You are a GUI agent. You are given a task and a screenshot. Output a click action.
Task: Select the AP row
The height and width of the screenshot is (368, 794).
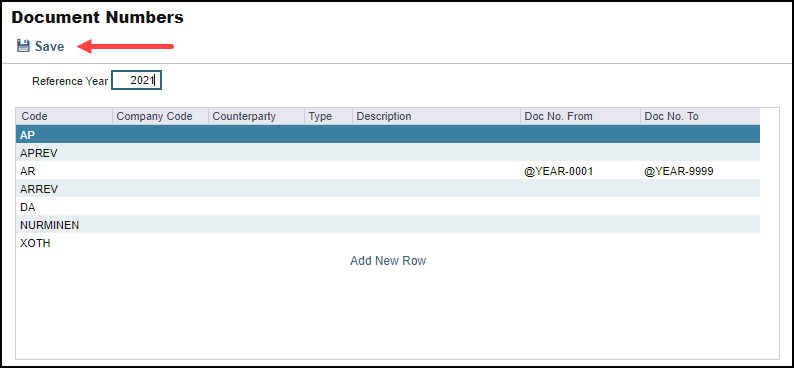pos(388,134)
